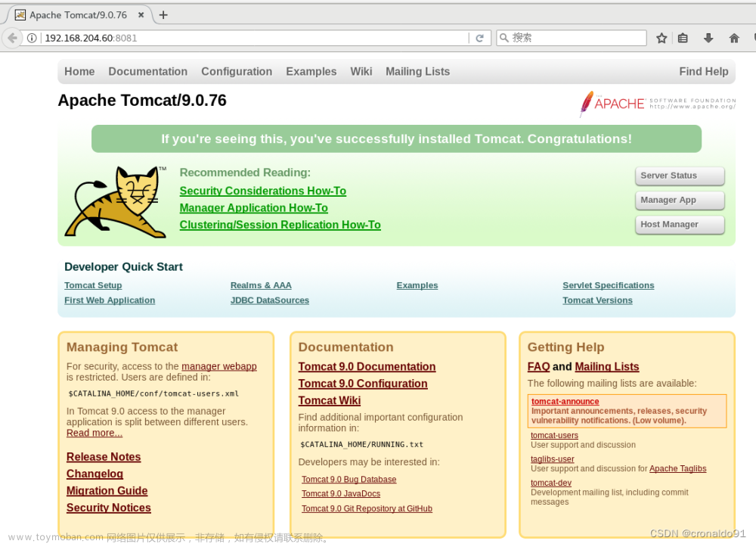Open Security Considerations How-To link

pyautogui.click(x=263, y=191)
